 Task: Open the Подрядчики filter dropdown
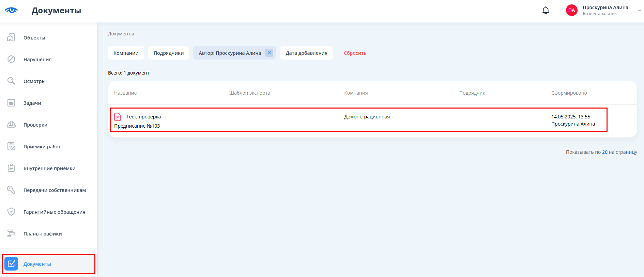(x=168, y=53)
